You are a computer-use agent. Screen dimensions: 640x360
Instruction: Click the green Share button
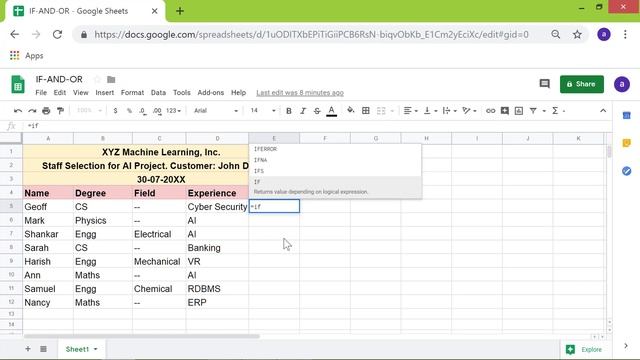(582, 84)
